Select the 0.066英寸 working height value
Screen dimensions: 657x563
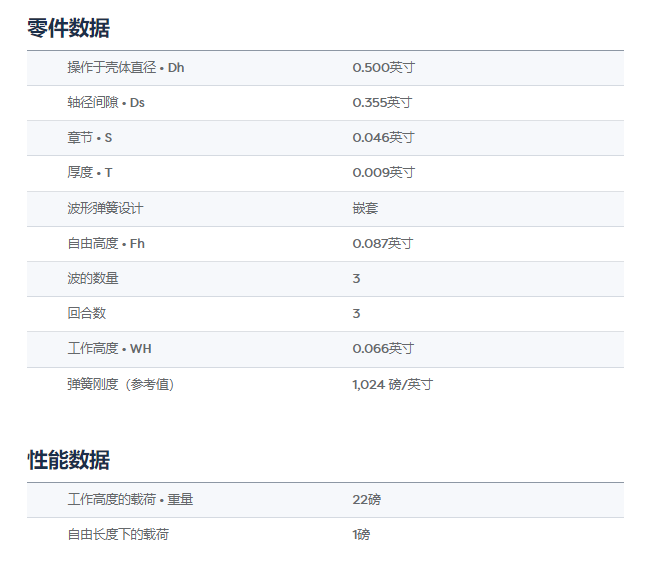[383, 349]
